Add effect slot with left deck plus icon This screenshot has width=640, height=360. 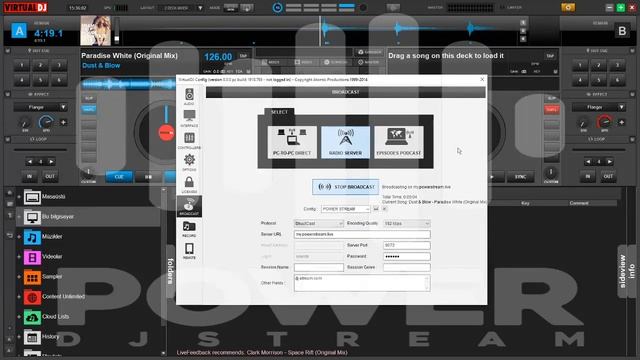pyautogui.click(x=63, y=122)
